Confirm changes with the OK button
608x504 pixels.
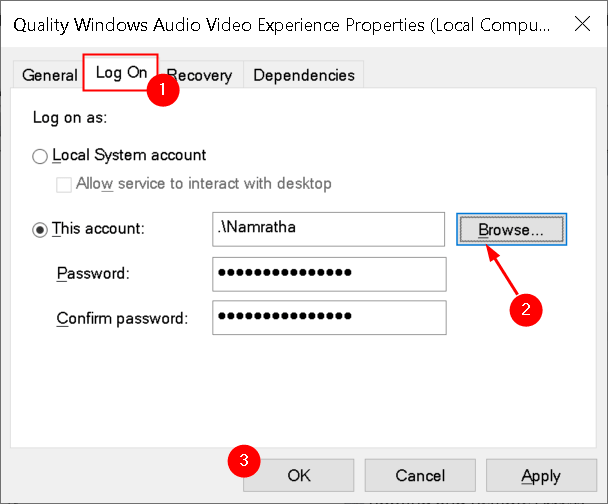[x=299, y=475]
